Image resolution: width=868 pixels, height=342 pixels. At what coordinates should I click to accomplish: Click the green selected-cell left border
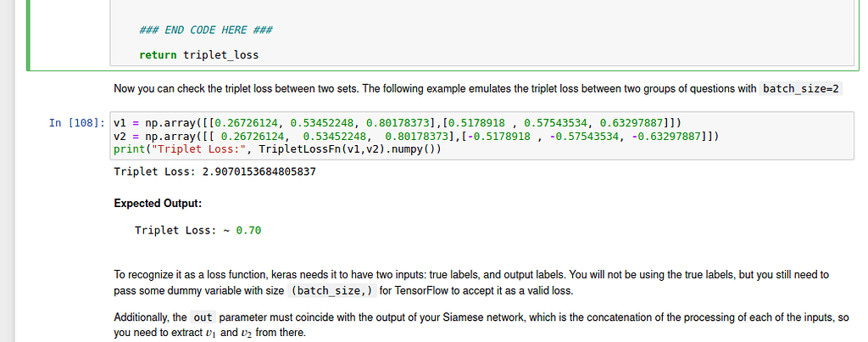(x=30, y=34)
